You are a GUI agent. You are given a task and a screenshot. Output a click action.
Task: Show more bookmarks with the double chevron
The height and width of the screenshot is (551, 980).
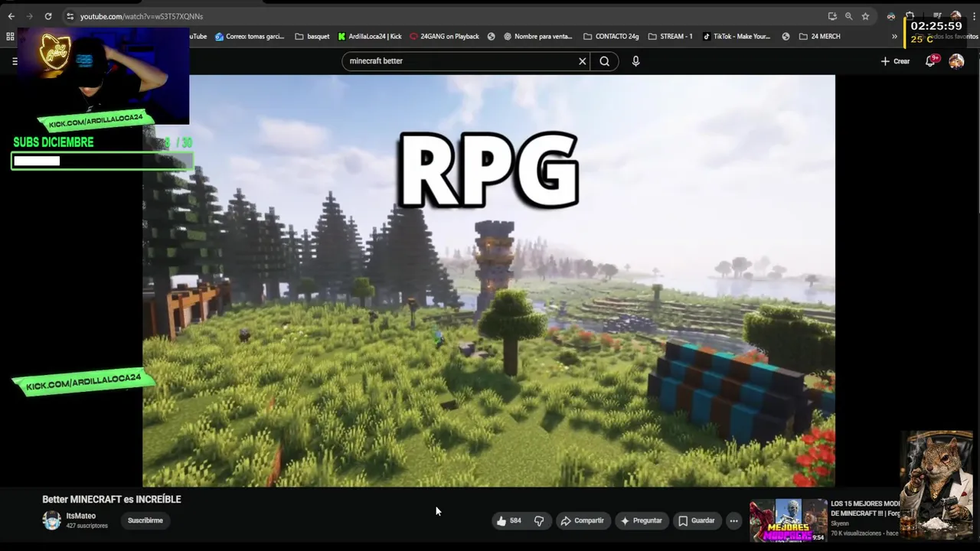click(x=894, y=36)
